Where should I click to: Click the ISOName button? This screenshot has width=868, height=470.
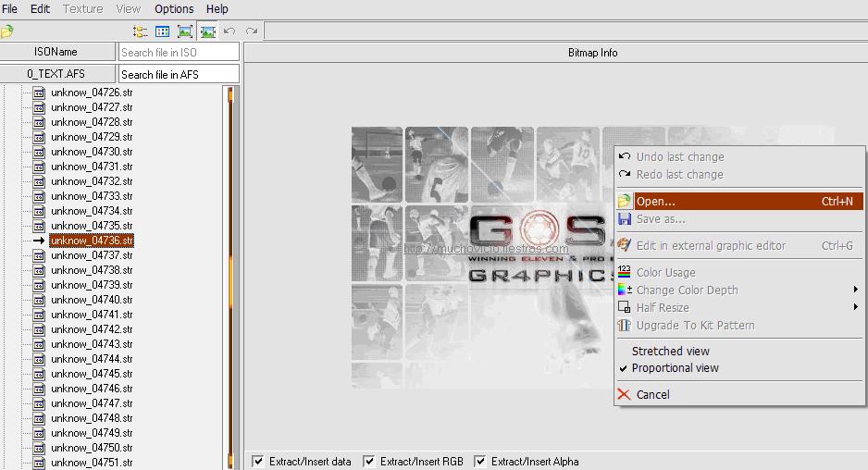(56, 52)
